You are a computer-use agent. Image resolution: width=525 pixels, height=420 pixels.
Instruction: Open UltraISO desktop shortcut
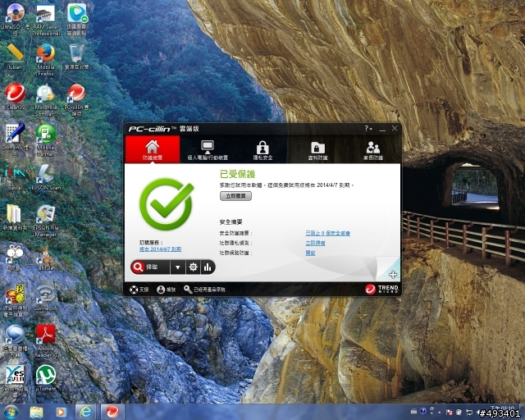click(15, 18)
